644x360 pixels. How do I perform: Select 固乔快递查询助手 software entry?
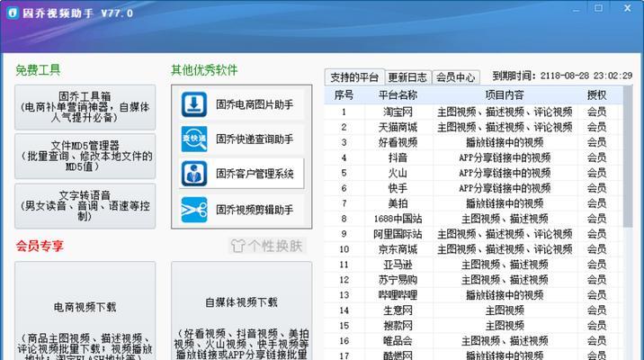tap(241, 139)
